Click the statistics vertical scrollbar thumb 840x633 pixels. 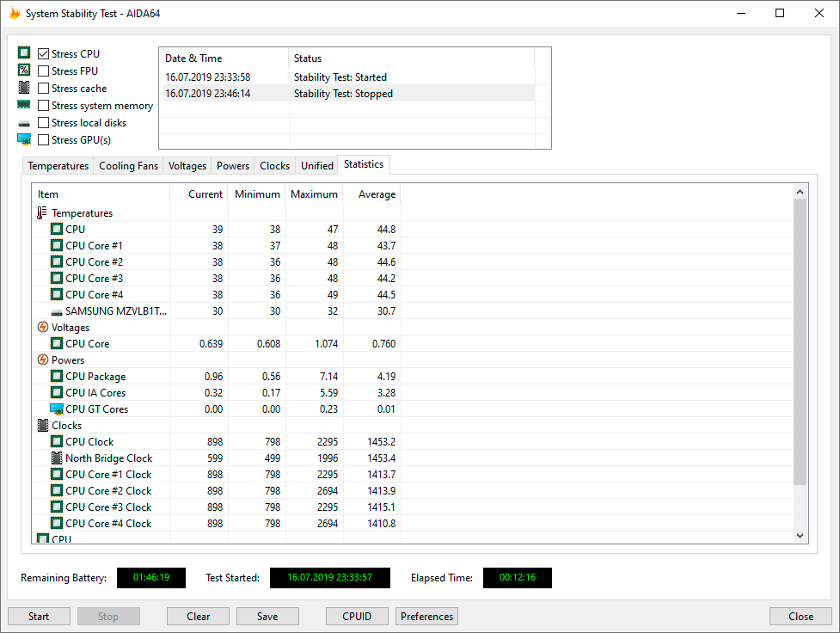tap(800, 342)
